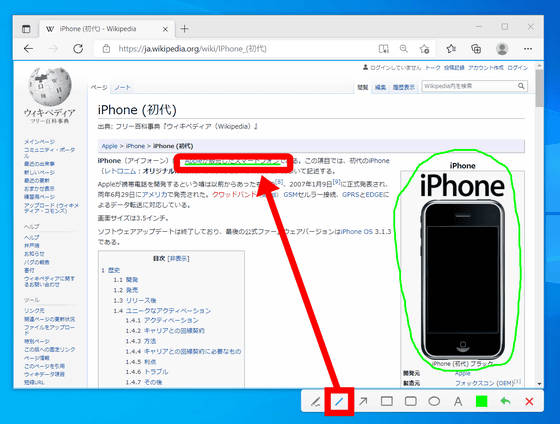The width and height of the screenshot is (560, 424).
Task: Open the 履歴表示 history tab
Action: (404, 87)
